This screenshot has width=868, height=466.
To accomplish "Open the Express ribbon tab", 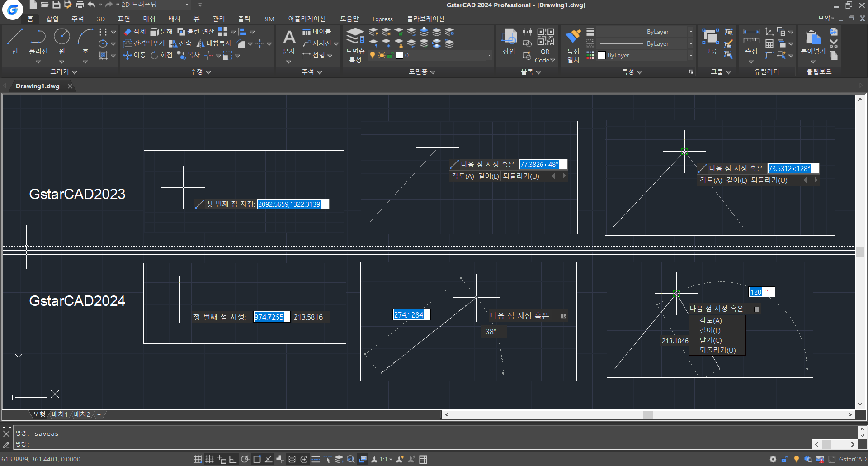I will (x=382, y=19).
